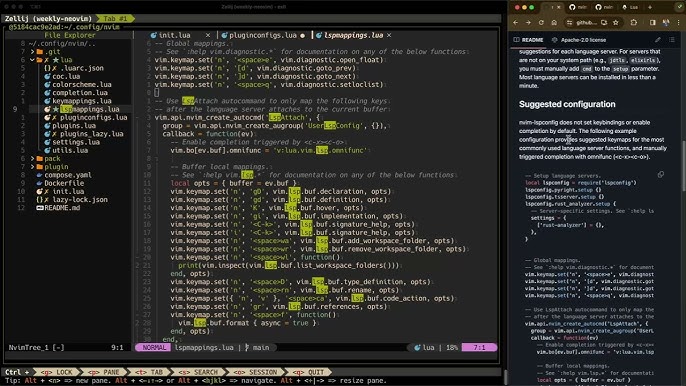This screenshot has width=686, height=386.
Task: Open completion.lua in File Explorer
Action: tap(80, 93)
